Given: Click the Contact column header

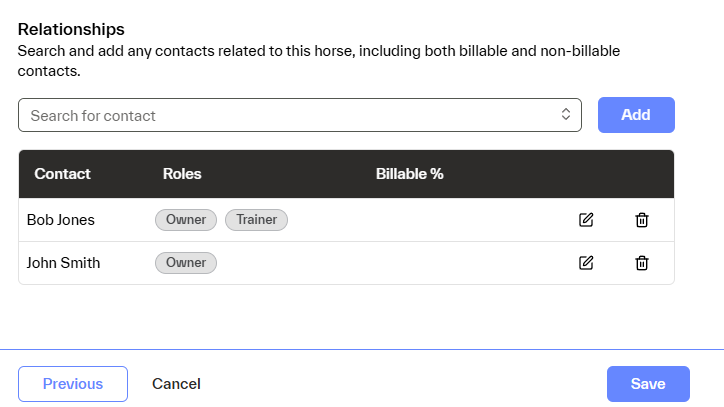Looking at the screenshot, I should tap(62, 174).
